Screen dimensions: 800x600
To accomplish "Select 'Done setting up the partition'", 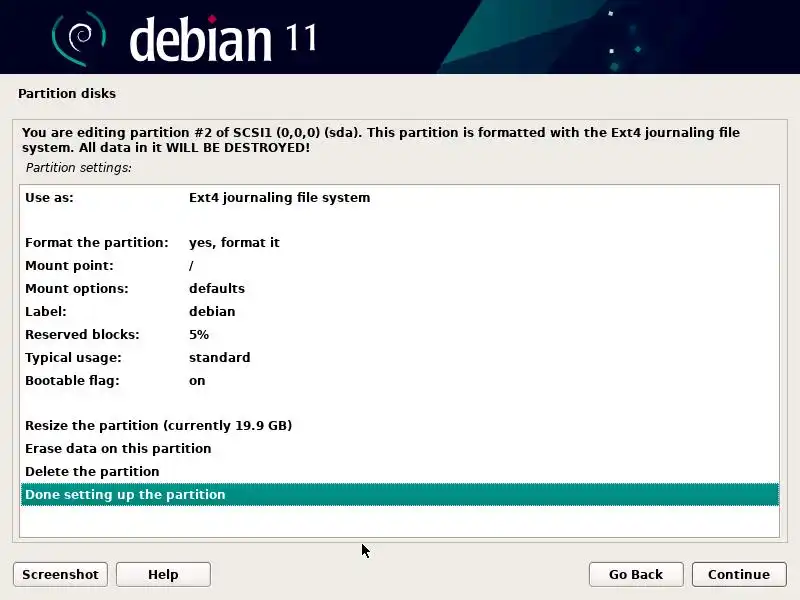I will [x=399, y=494].
